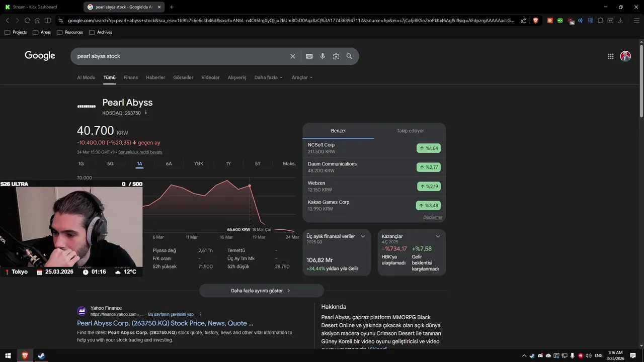The width and height of the screenshot is (644, 362).
Task: Click the share page icon in address bar
Action: click(x=524, y=21)
